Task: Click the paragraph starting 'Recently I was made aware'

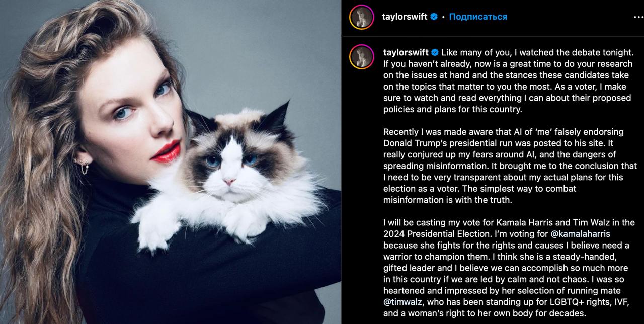Action: [x=510, y=166]
